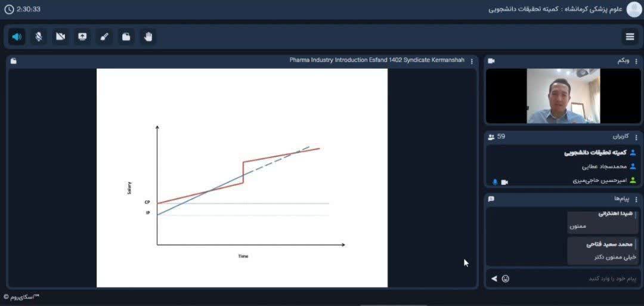Click the presenter's webcam video
644x306 pixels.
[563, 96]
